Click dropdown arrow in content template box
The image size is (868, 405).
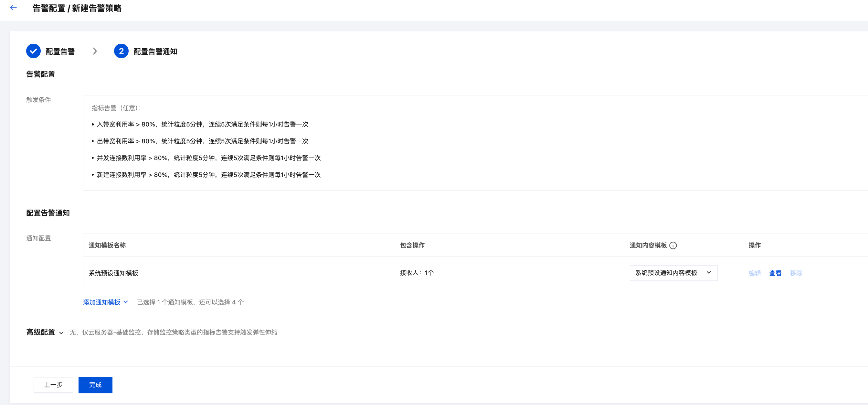pyautogui.click(x=709, y=273)
